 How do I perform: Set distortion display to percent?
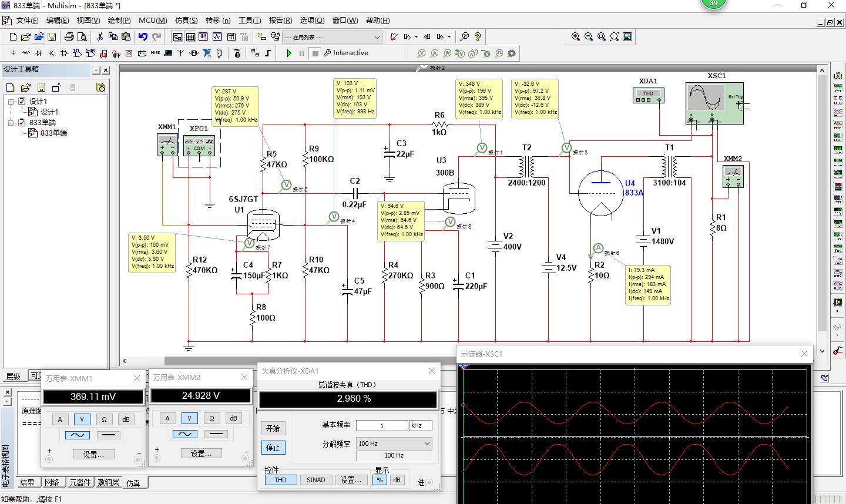pos(380,480)
